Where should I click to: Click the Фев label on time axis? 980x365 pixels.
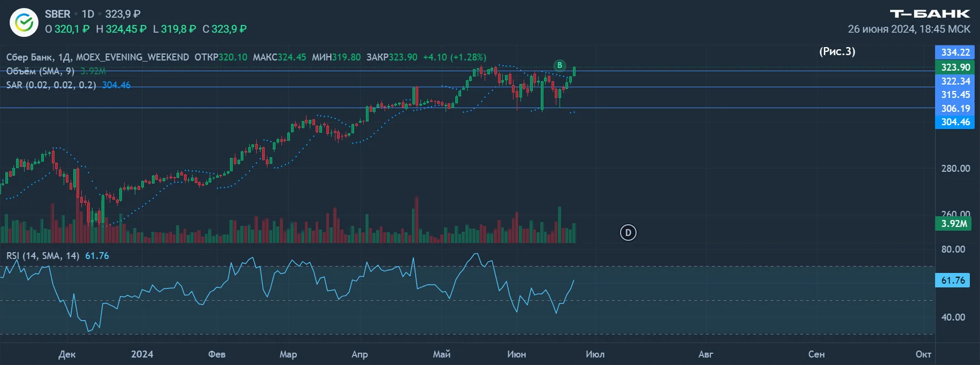(217, 354)
